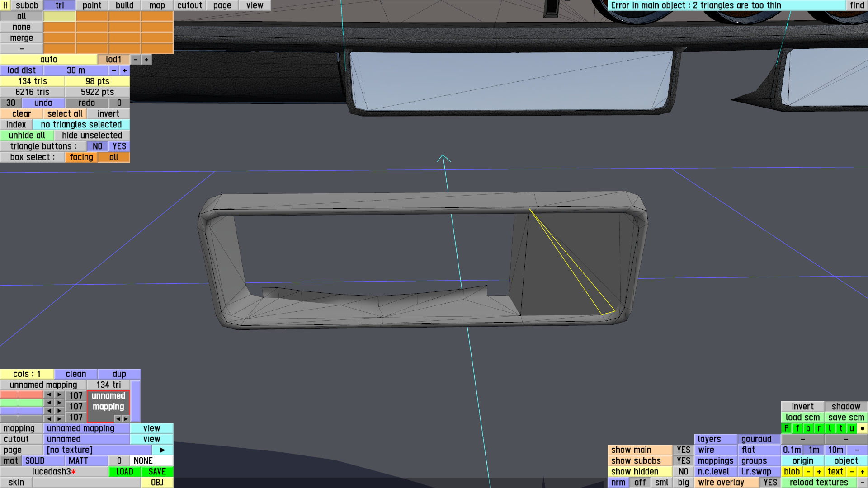Image resolution: width=868 pixels, height=488 pixels.
Task: Click find next to error message
Action: point(857,5)
